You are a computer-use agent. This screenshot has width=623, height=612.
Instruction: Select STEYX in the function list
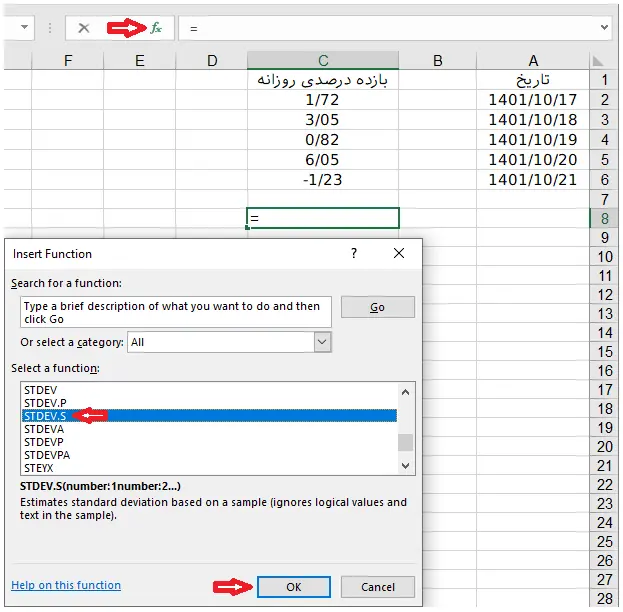tap(40, 467)
